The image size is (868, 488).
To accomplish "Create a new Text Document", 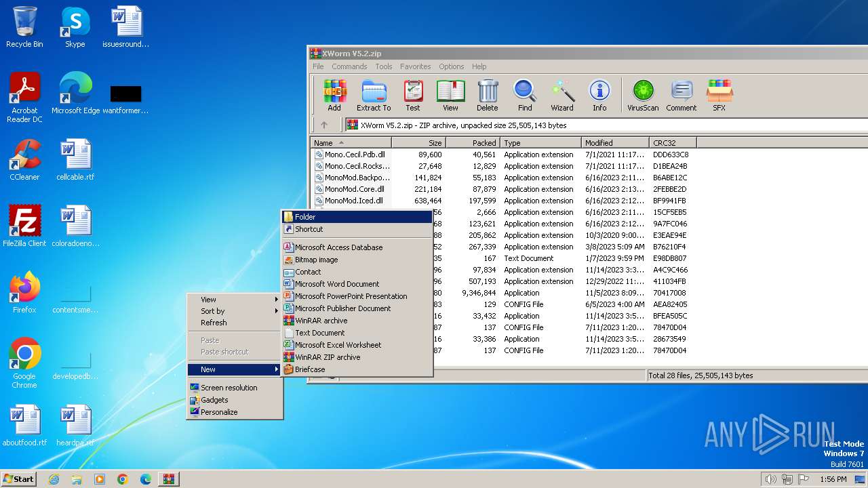I will 357,333.
